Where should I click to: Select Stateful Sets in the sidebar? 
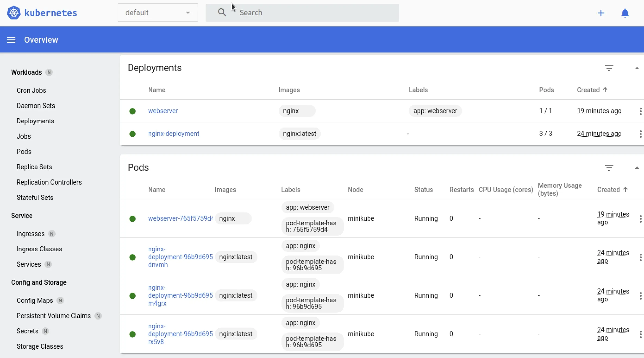pos(35,198)
